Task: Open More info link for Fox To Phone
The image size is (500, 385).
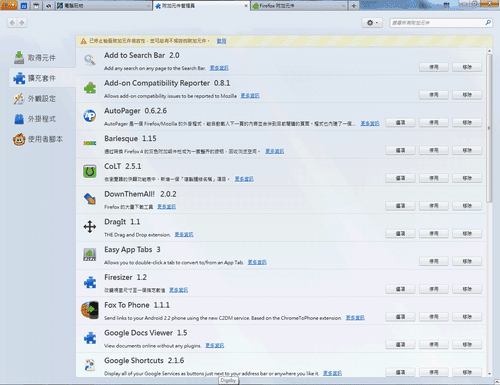Action: pos(355,318)
